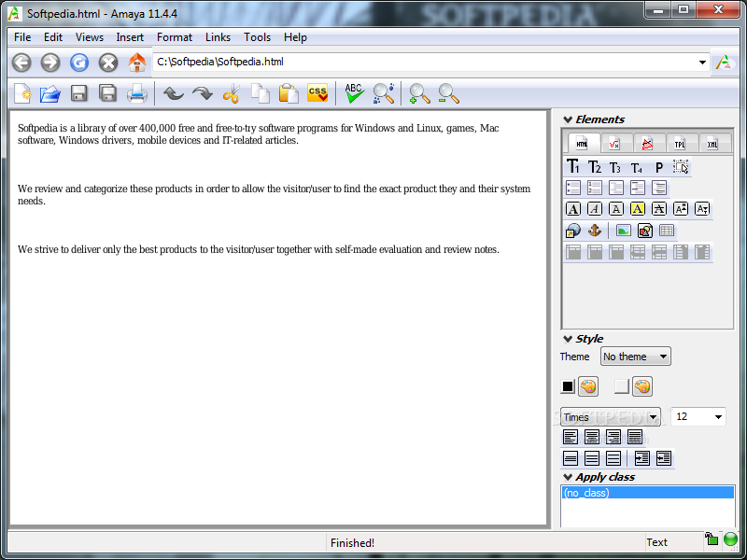
Task: Toggle strikethrough A text style
Action: click(659, 209)
